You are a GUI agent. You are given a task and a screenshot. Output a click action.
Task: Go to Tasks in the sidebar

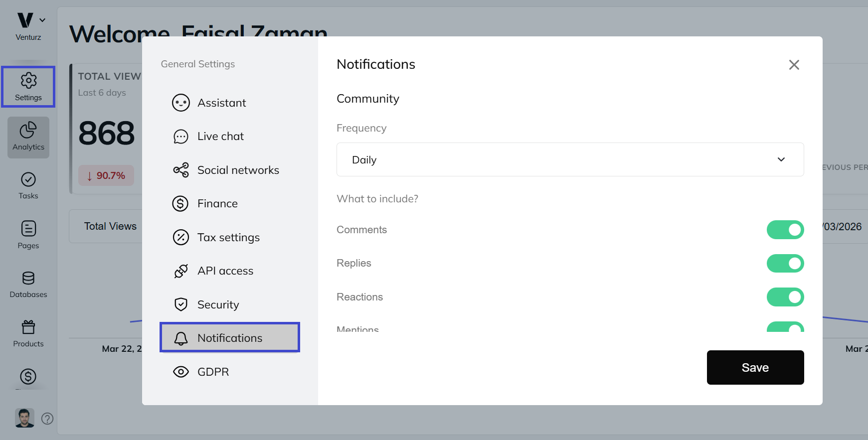coord(28,186)
